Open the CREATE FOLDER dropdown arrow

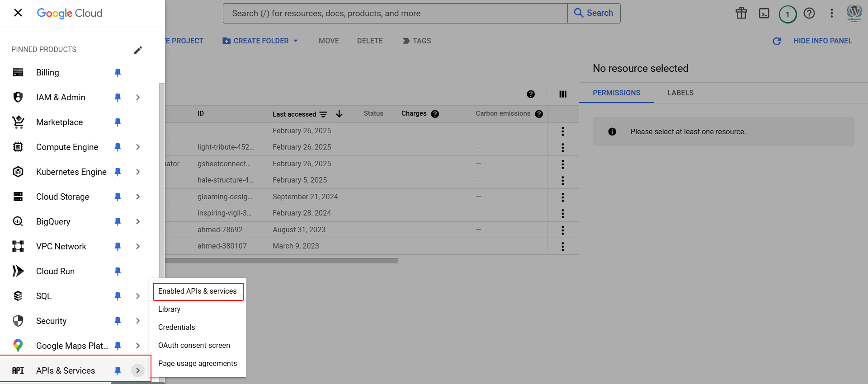(x=296, y=41)
